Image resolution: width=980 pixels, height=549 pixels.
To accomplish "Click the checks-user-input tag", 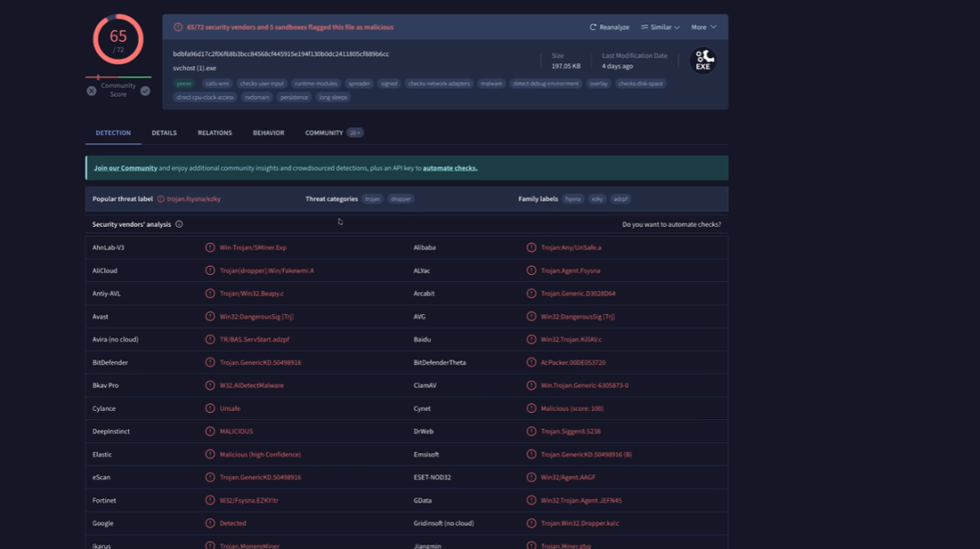I will pyautogui.click(x=262, y=83).
